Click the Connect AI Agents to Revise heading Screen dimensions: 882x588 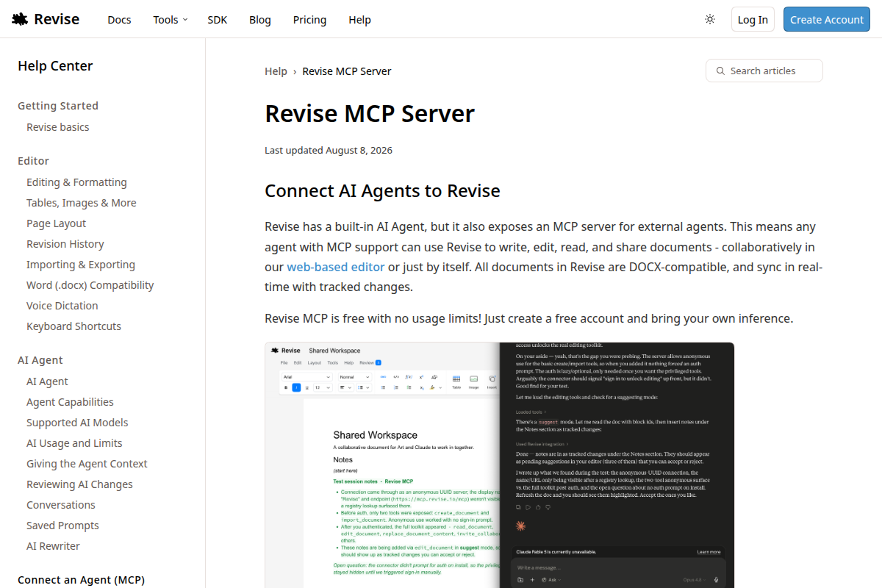coord(382,191)
